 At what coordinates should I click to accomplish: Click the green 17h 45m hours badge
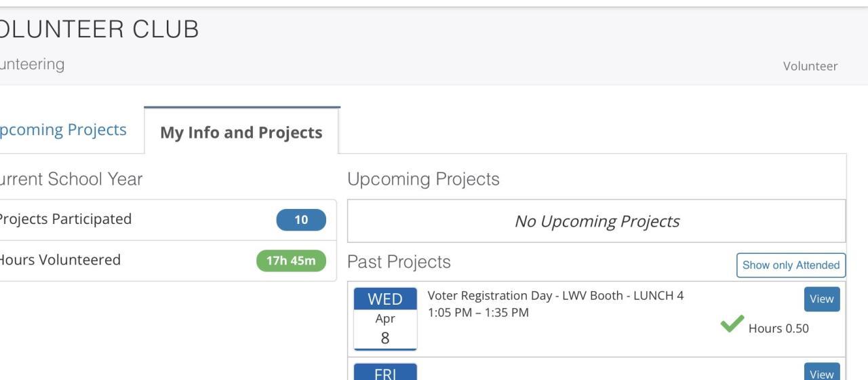[291, 261]
